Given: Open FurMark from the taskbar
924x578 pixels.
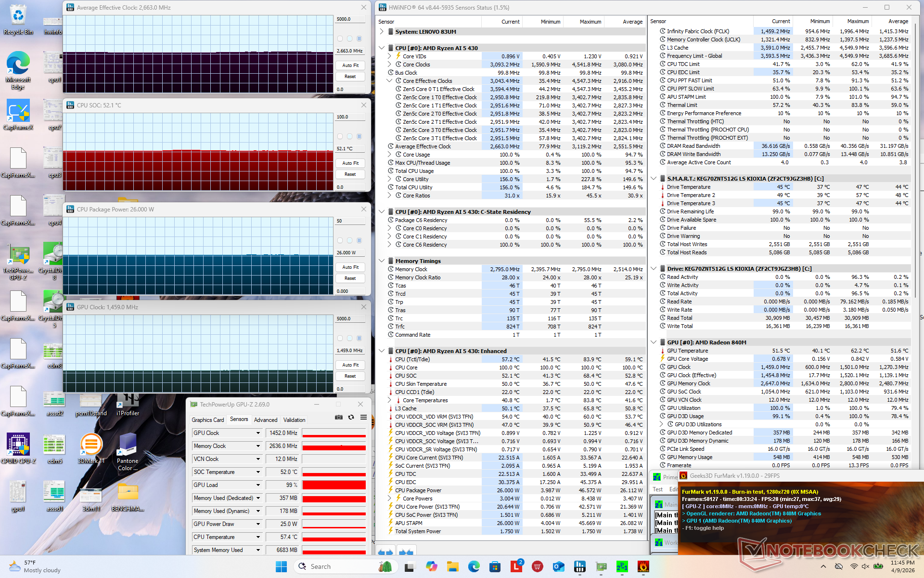Looking at the screenshot, I should click(x=643, y=566).
